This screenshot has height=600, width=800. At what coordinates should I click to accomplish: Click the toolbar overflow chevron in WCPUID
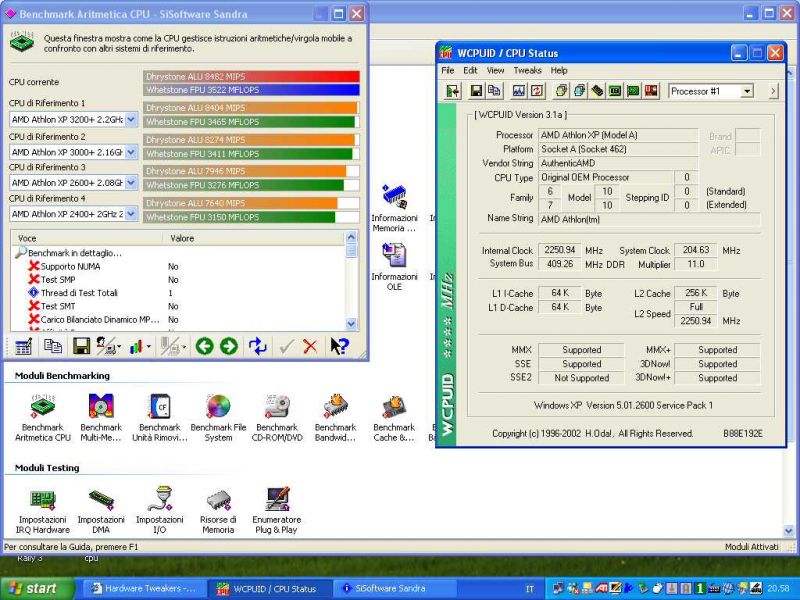[773, 91]
